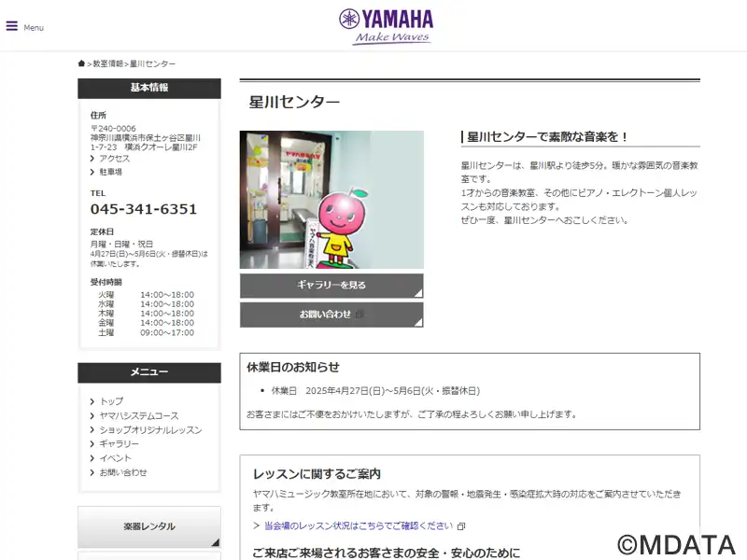
Task: Open 教室情報 breadcrumb link
Action: [x=108, y=63]
